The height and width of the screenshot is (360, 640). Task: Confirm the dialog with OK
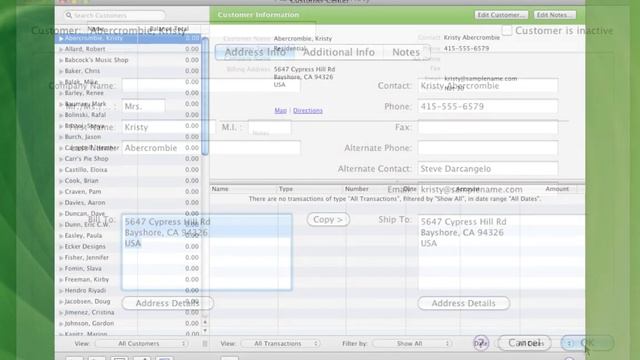[587, 343]
